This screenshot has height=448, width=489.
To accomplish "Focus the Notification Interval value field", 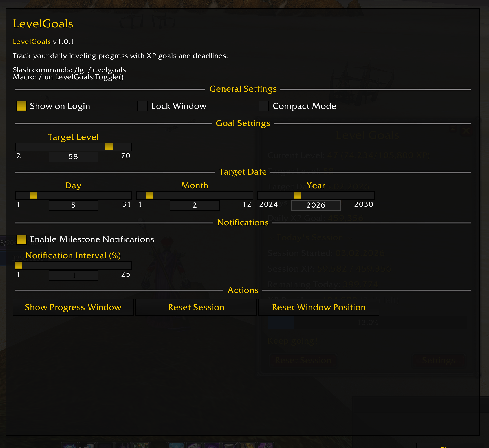I will click(73, 275).
